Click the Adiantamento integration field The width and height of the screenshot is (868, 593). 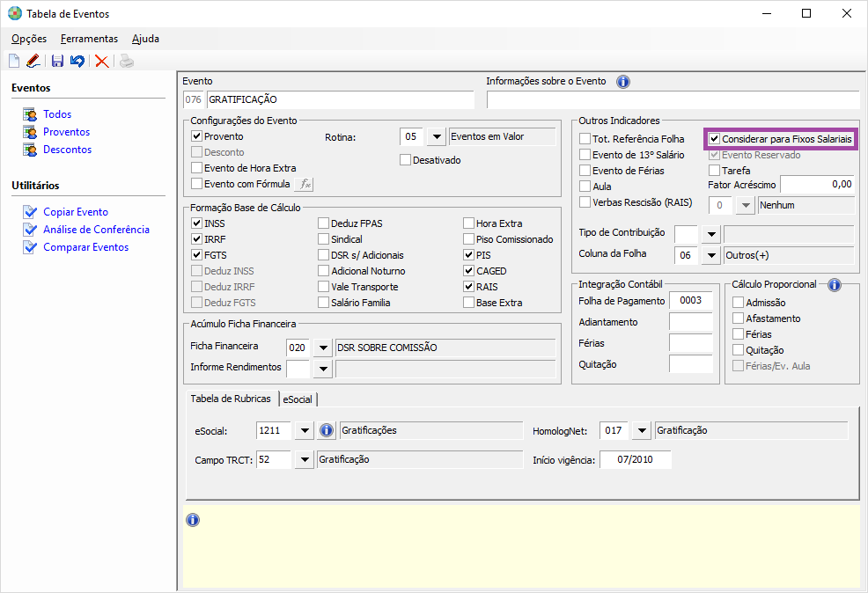point(691,322)
